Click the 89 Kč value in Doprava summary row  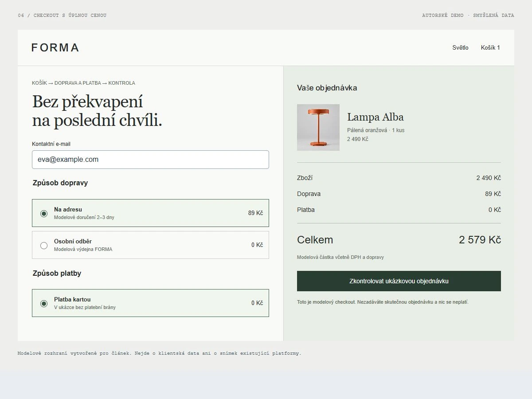[493, 194]
